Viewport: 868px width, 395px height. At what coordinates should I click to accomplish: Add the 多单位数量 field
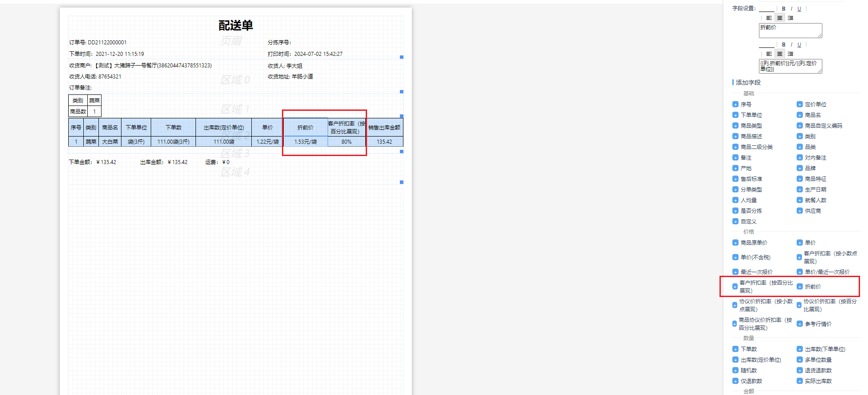point(800,360)
